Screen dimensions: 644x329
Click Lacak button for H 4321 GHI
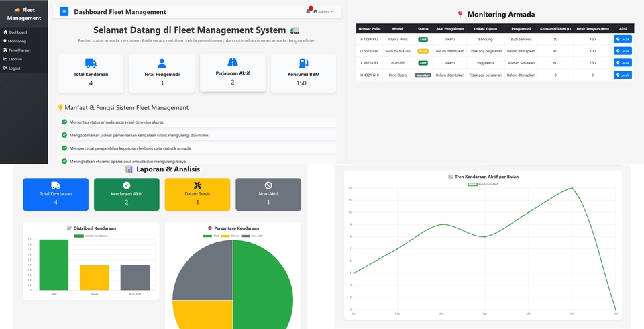click(623, 75)
